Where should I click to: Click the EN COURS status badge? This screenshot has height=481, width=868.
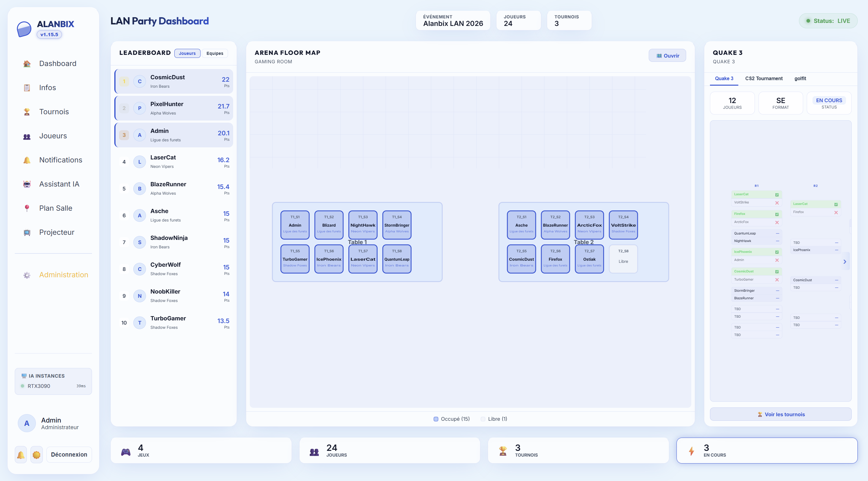point(829,100)
